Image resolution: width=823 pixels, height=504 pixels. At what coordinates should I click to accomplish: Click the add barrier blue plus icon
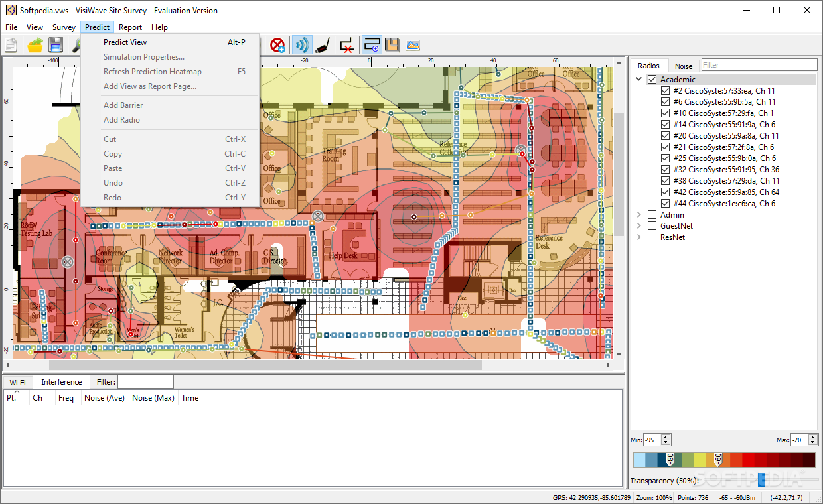point(372,45)
